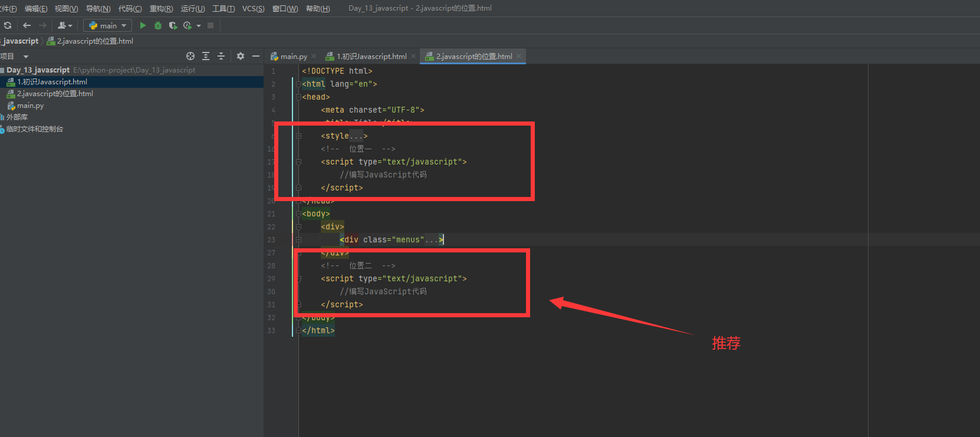The height and width of the screenshot is (437, 980).
Task: Open the 导航(N) menu
Action: point(98,8)
